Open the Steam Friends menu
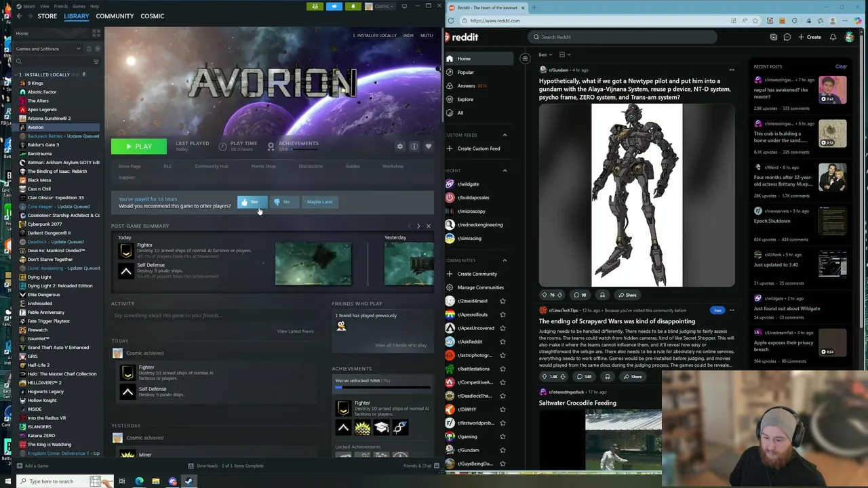Screen dimensions: 868x488 coord(60,6)
